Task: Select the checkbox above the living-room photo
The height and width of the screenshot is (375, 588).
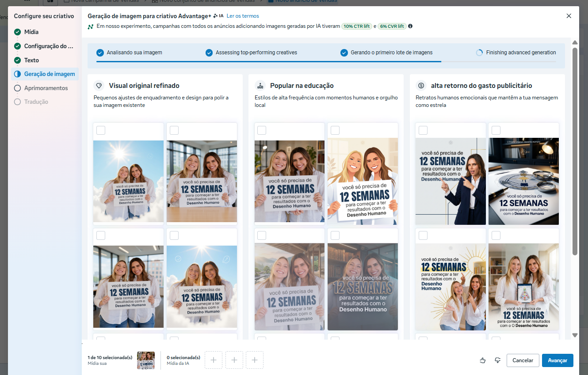Action: pyautogui.click(x=262, y=130)
